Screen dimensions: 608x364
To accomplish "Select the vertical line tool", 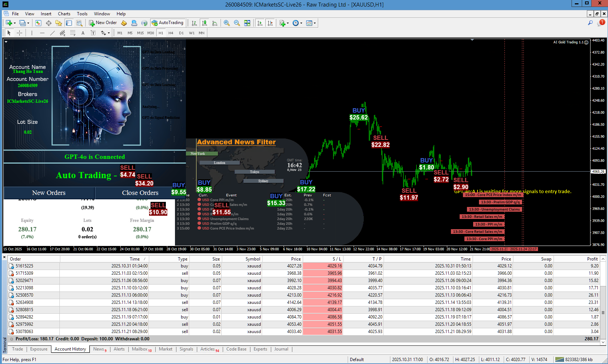I will pyautogui.click(x=32, y=33).
